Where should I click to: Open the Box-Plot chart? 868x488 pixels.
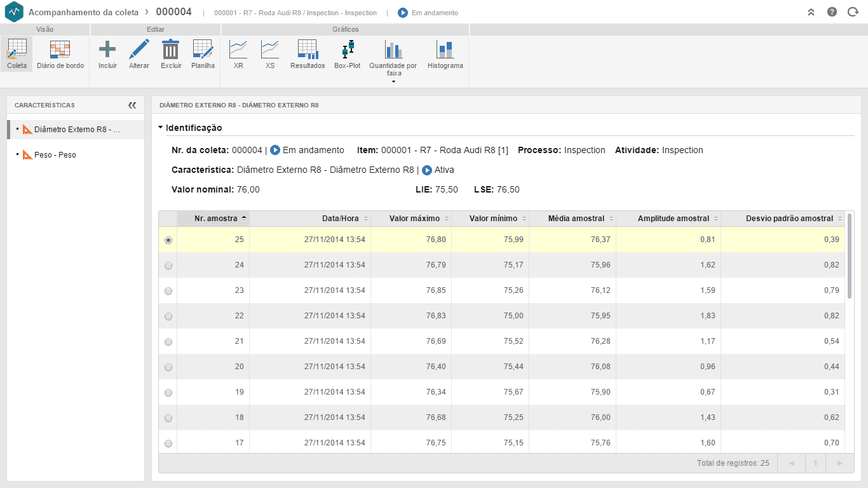[x=348, y=54]
